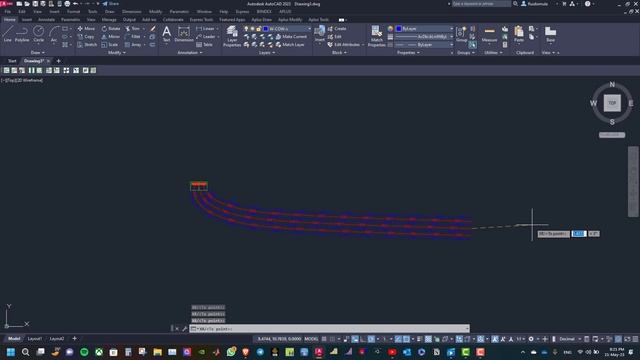Click Edit Attributes button
The width and height of the screenshot is (640, 360).
[x=343, y=44]
